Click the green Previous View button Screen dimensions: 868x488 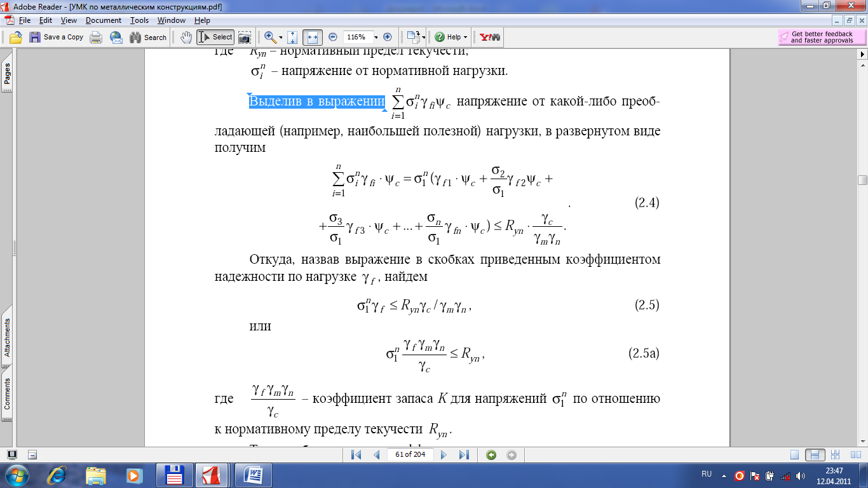click(x=491, y=454)
